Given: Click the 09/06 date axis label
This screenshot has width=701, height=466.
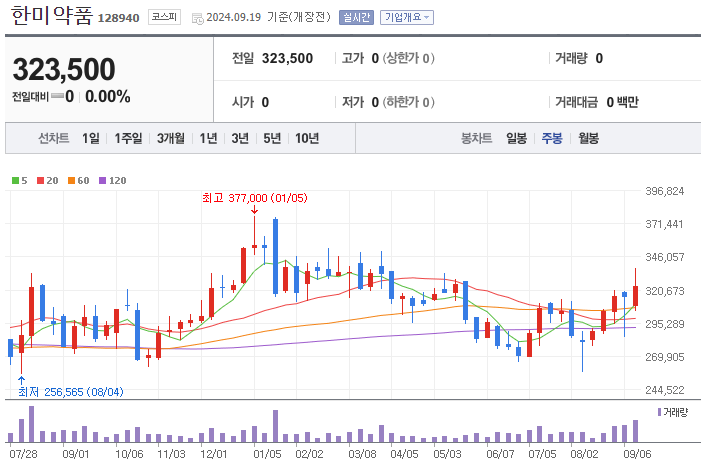Looking at the screenshot, I should pyautogui.click(x=638, y=454).
